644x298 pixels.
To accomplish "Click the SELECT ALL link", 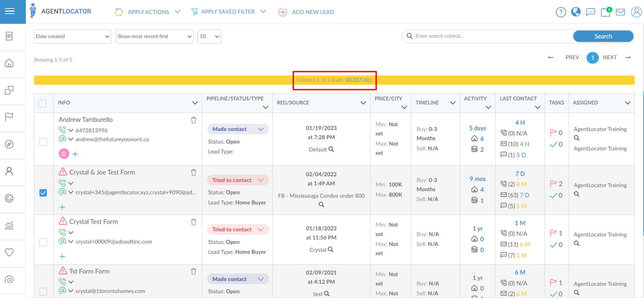I will [359, 80].
